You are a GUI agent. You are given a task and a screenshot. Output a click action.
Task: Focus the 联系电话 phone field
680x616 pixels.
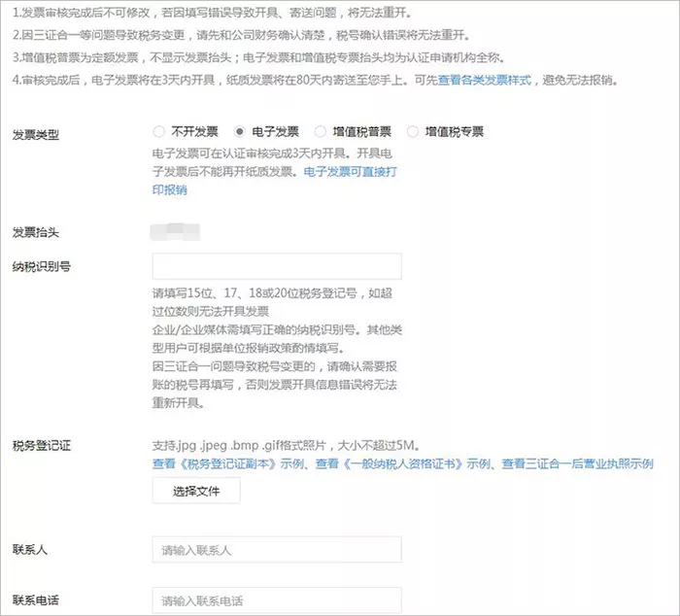click(x=277, y=600)
